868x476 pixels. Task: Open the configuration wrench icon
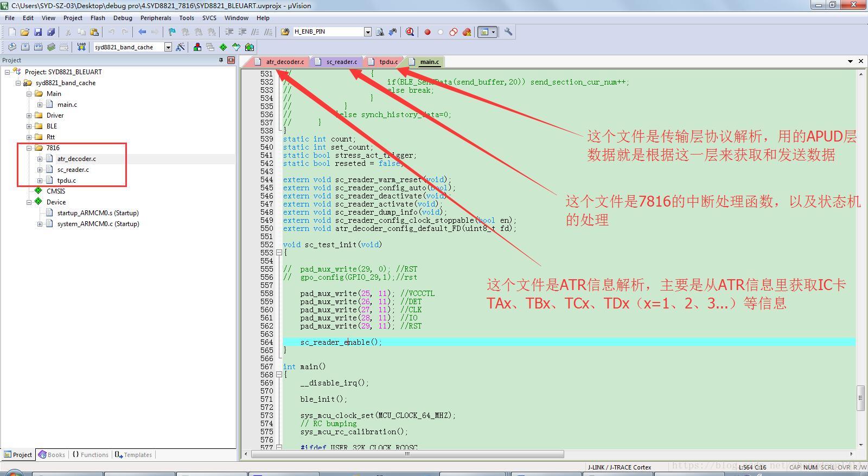508,32
